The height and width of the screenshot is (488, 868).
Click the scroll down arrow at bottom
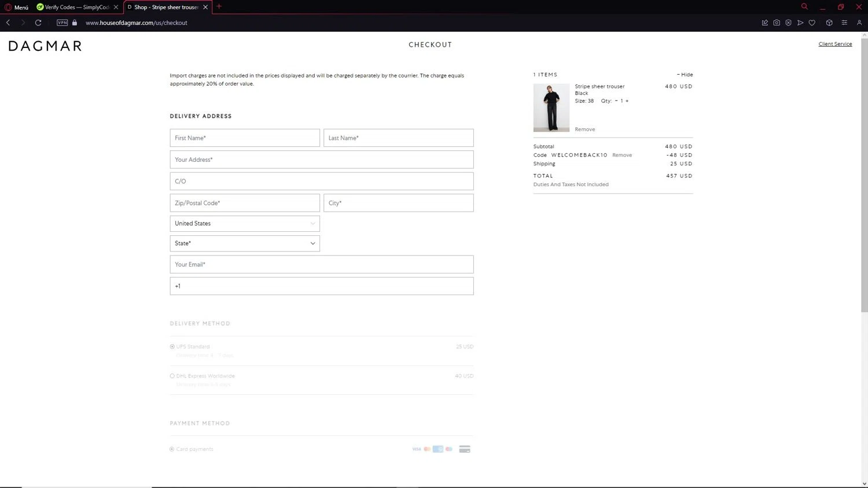865,484
